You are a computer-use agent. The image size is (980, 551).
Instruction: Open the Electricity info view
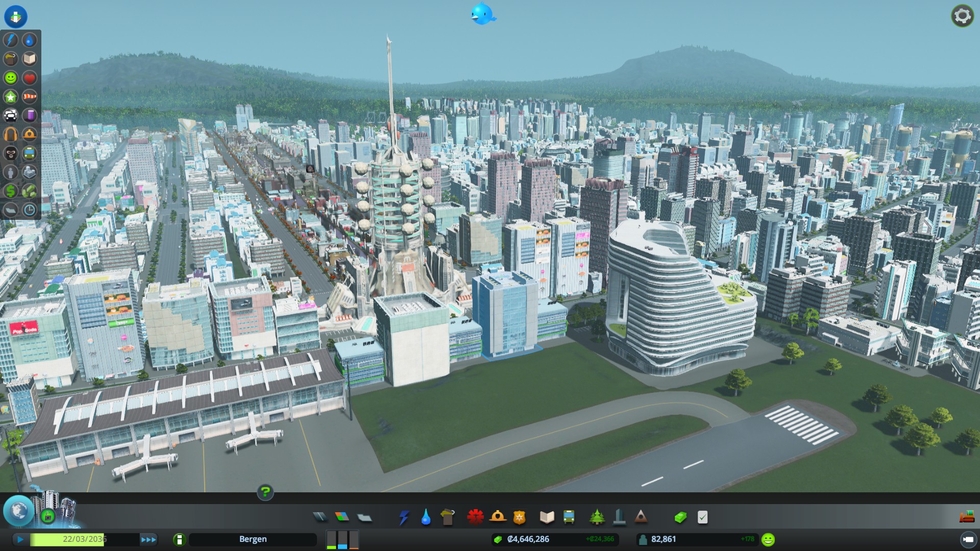11,40
